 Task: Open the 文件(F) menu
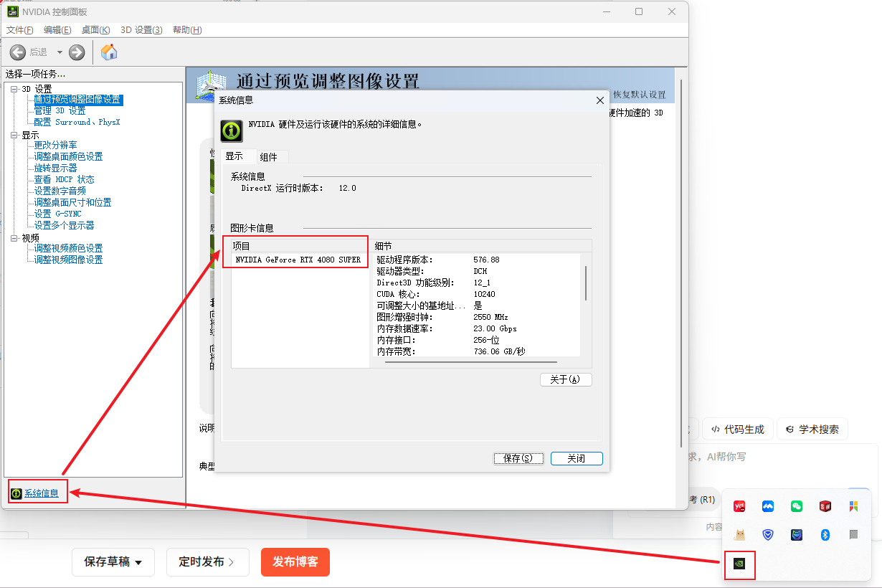[x=19, y=30]
